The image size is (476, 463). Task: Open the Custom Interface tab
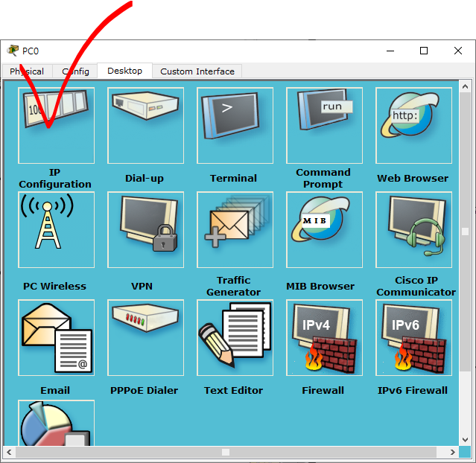click(x=197, y=71)
